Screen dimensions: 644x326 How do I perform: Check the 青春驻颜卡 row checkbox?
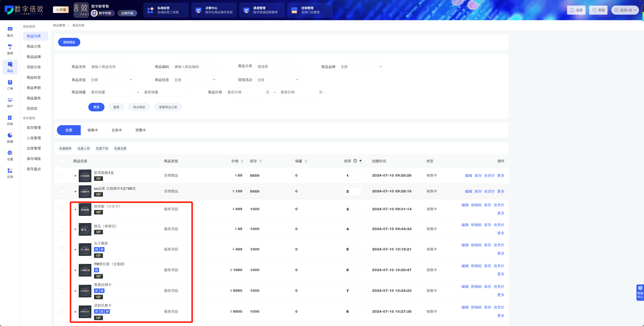click(x=62, y=291)
